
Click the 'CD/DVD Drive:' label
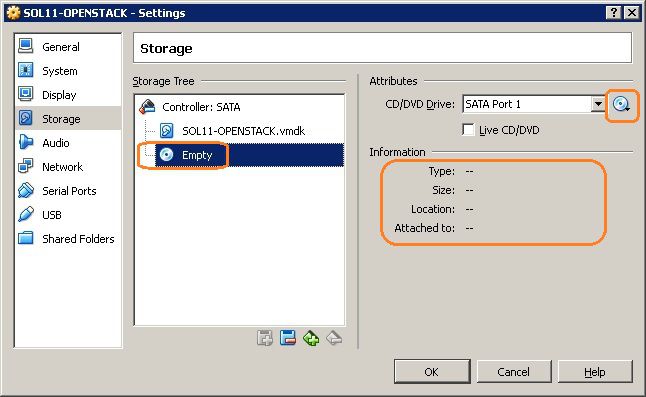click(420, 104)
